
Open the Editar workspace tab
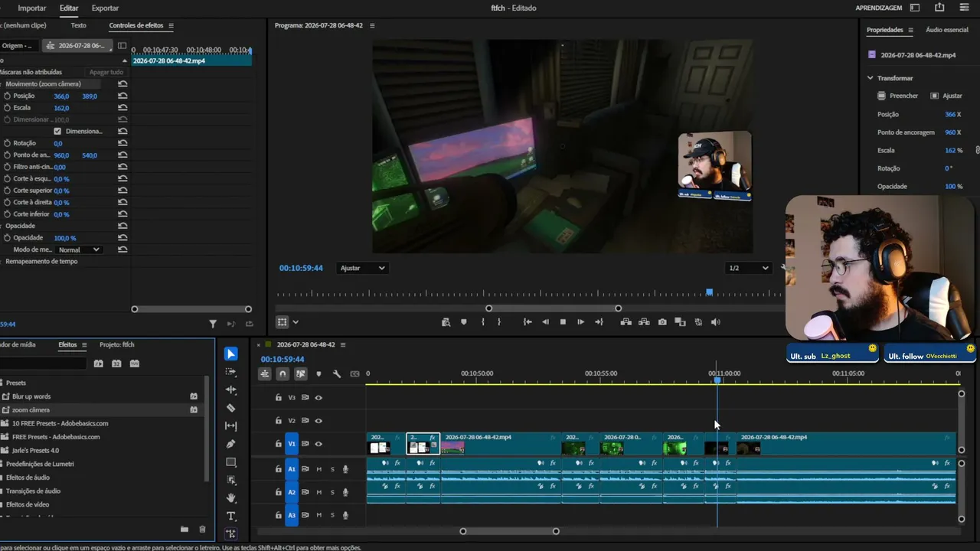click(x=69, y=8)
